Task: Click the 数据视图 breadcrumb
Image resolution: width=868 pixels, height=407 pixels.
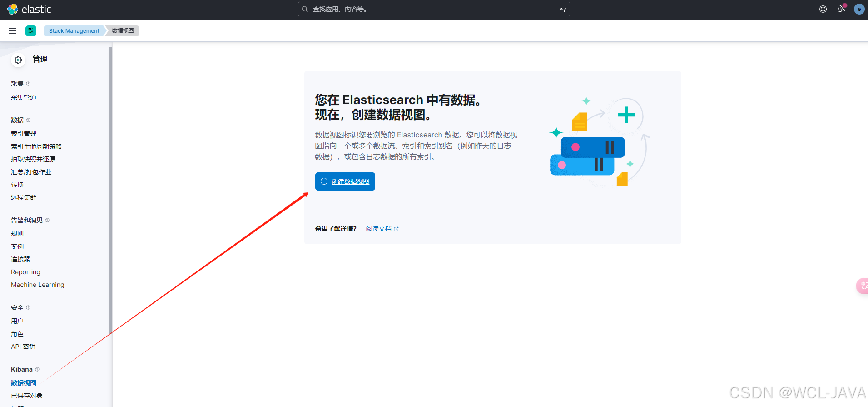Action: pyautogui.click(x=123, y=31)
